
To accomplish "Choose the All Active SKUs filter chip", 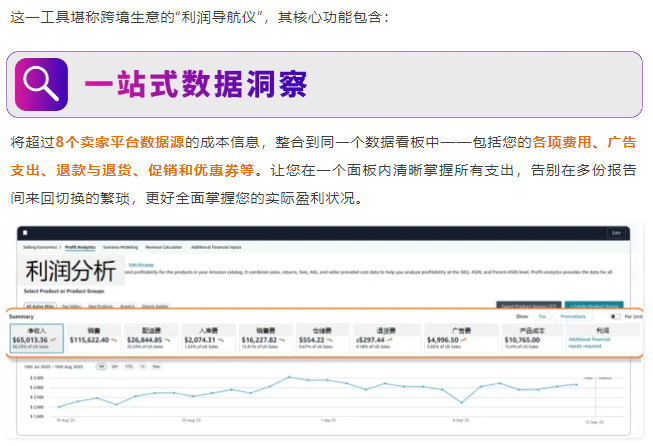I will click(40, 304).
